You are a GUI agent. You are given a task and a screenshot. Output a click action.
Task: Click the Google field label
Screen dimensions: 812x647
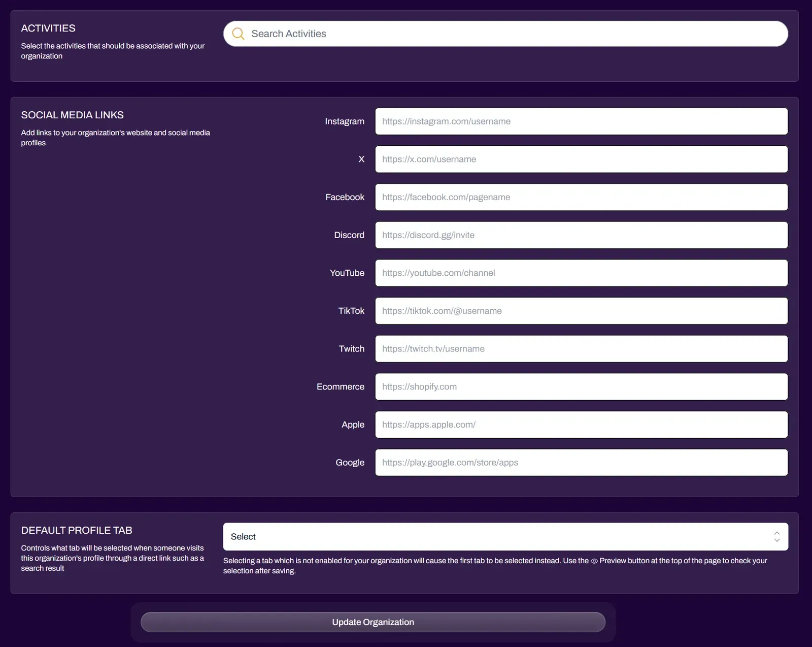coord(350,463)
